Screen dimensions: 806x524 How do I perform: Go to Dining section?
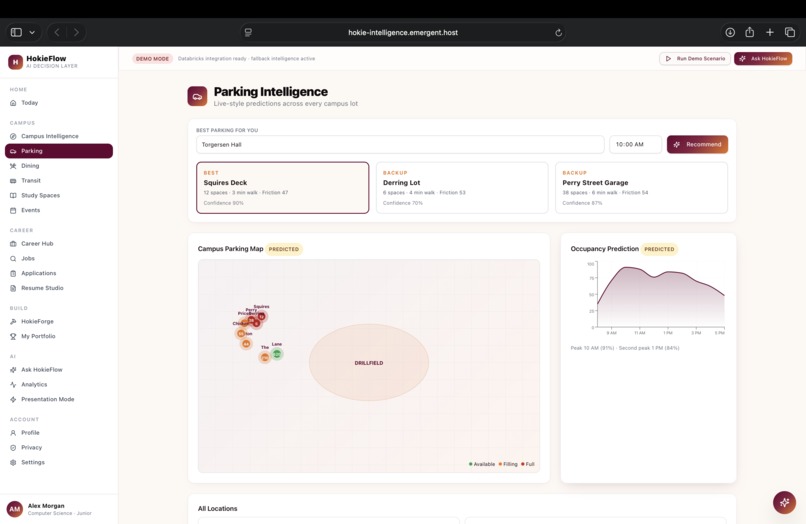[x=59, y=166]
